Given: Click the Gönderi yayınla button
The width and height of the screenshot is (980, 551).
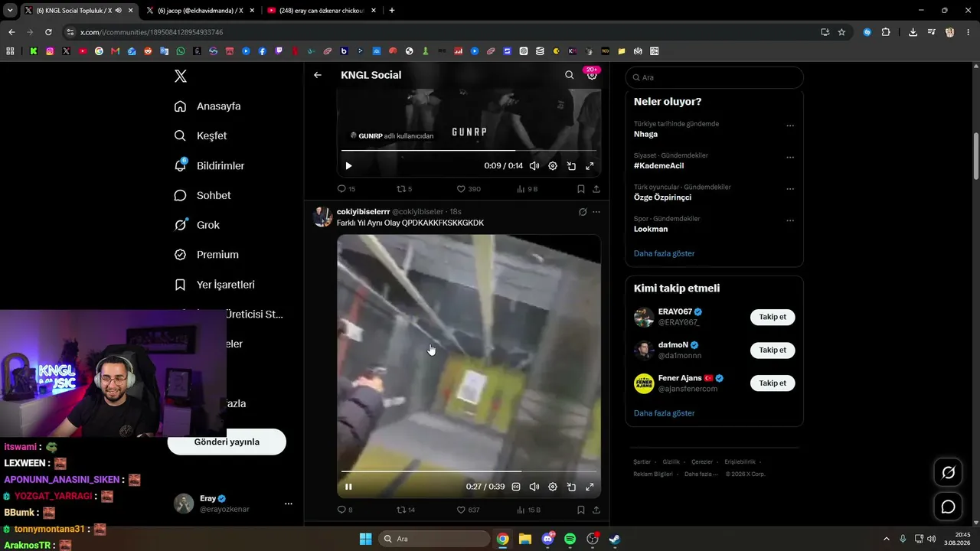Looking at the screenshot, I should pos(227,442).
